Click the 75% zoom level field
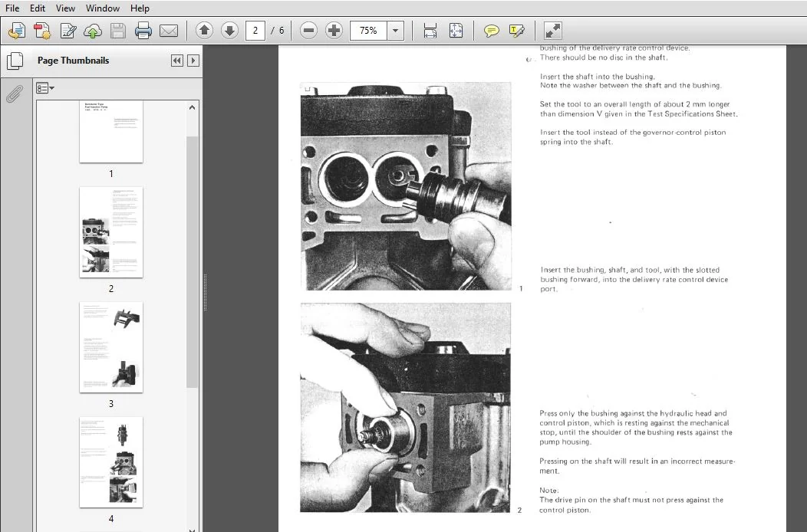Viewport: 807px width, 532px height. (368, 31)
